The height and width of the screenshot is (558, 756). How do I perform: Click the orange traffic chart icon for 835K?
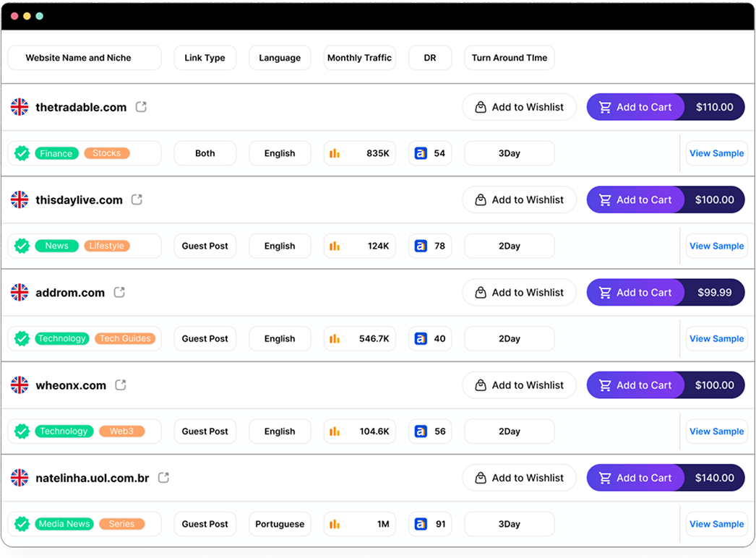click(x=335, y=153)
